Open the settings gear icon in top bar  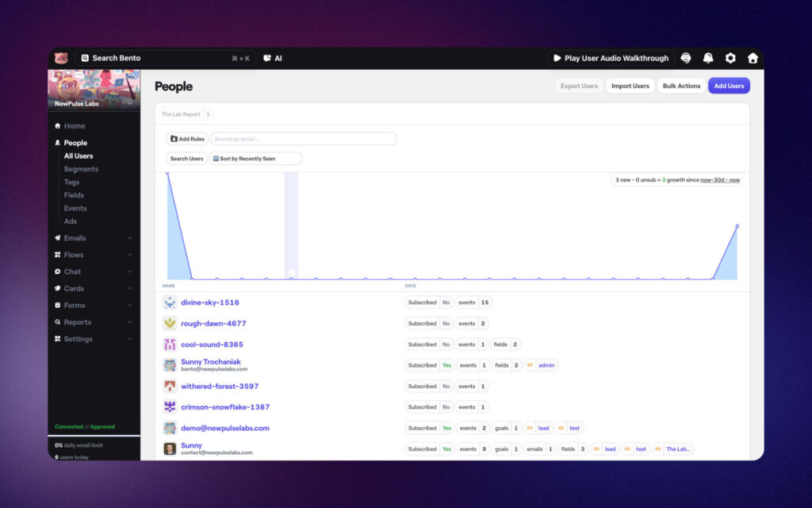730,58
